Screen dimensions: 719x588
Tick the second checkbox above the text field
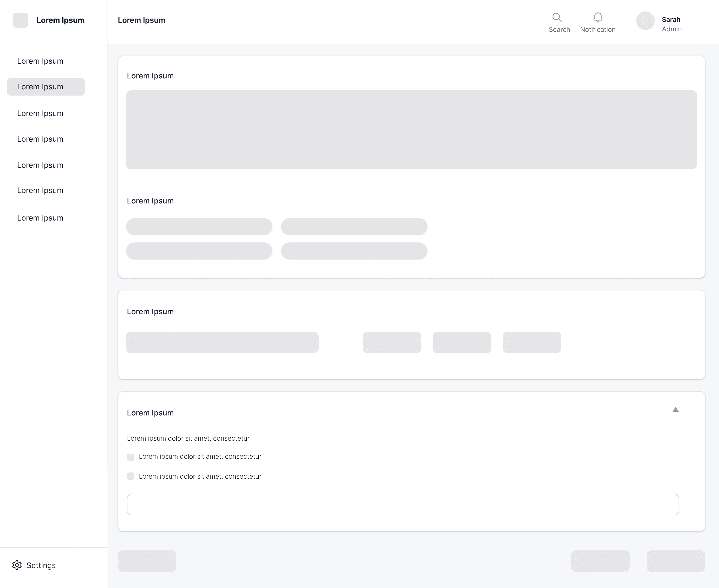[x=131, y=476]
